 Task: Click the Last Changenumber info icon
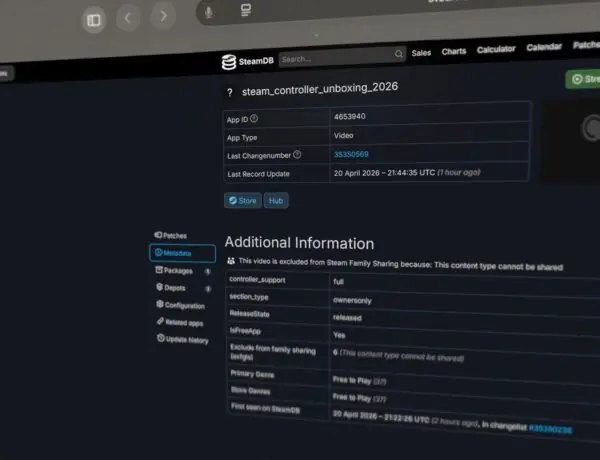tap(297, 155)
